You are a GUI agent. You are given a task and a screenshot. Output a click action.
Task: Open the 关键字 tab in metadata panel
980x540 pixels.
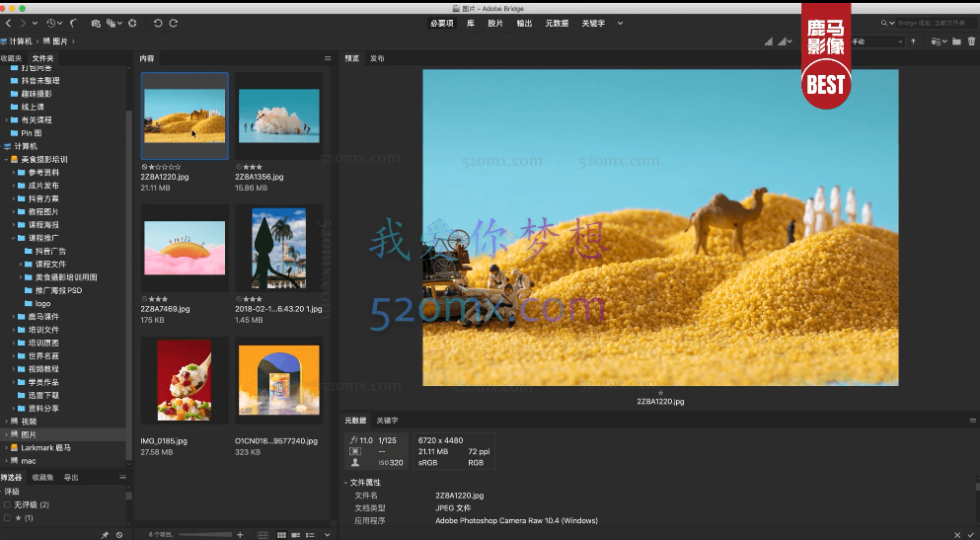click(x=387, y=421)
